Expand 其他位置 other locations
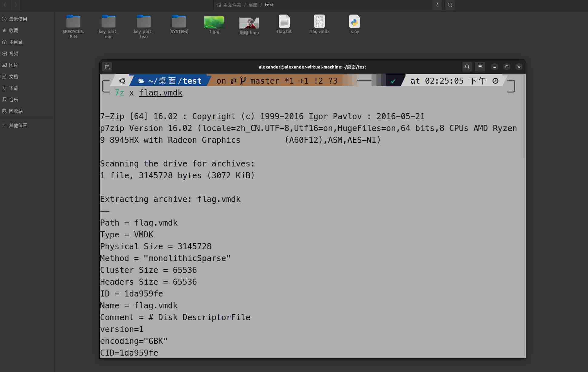Viewport: 588px width, 372px height. pyautogui.click(x=18, y=126)
